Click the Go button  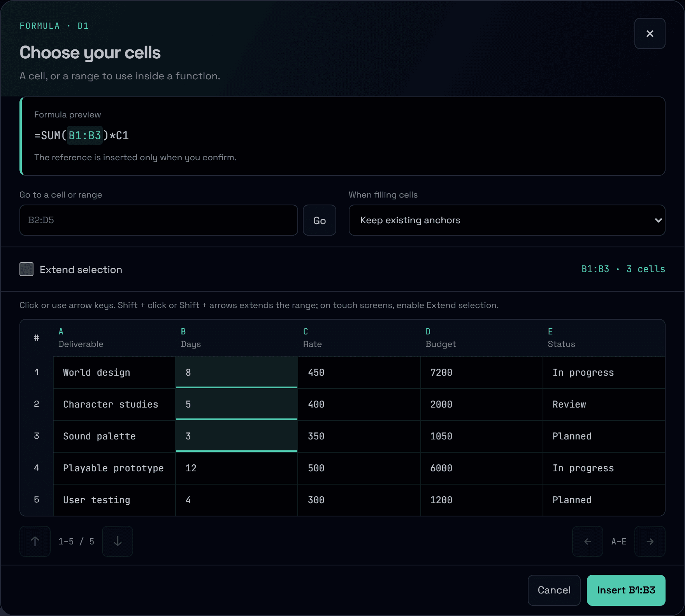point(320,220)
